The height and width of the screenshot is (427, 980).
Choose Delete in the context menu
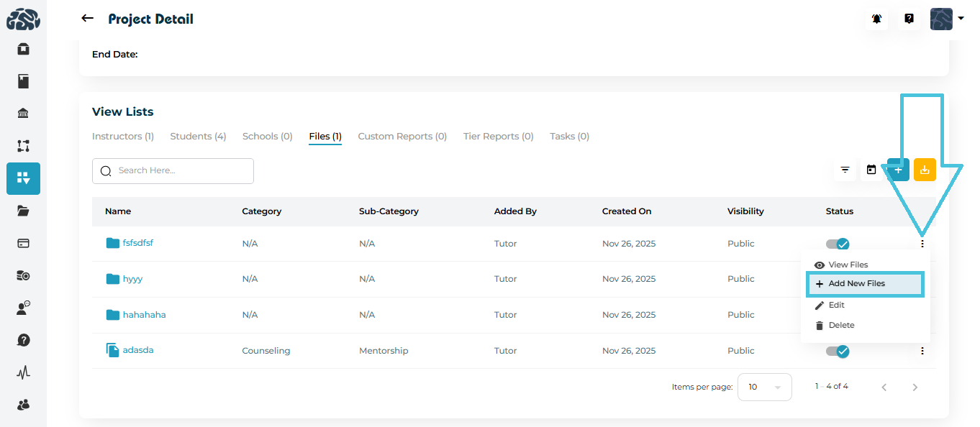(840, 326)
